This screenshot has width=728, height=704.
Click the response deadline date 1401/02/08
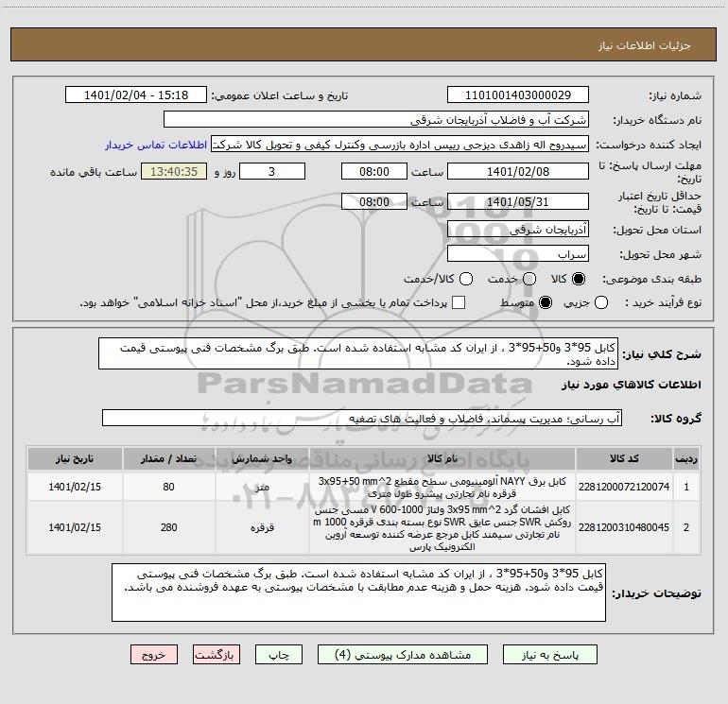518,171
